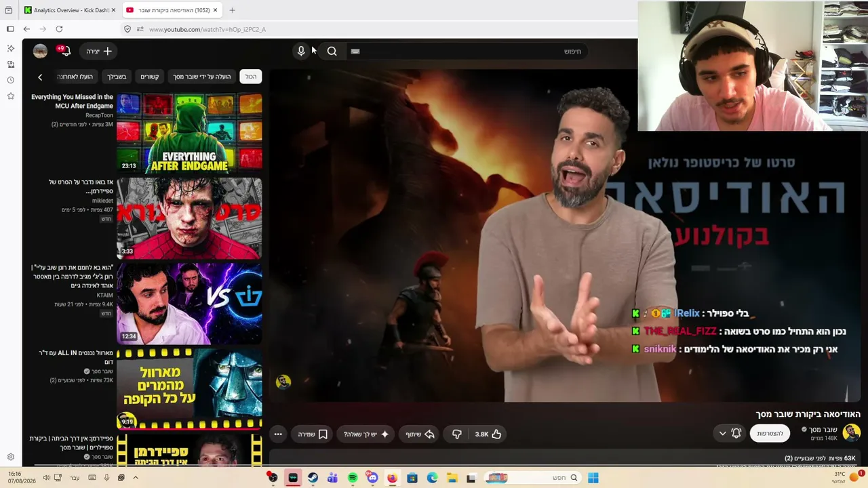Open the AI sparkle sidebar icon
The image size is (868, 488).
[x=10, y=49]
